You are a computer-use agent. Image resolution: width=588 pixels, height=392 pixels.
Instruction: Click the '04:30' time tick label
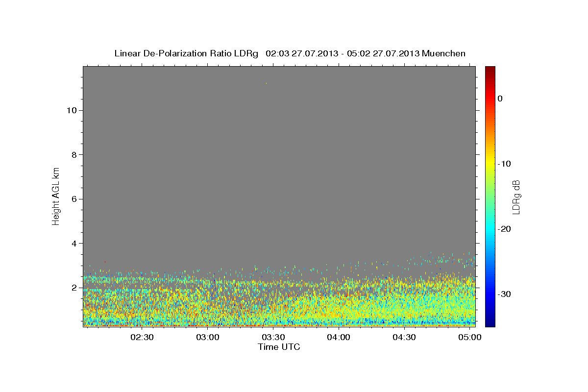404,338
